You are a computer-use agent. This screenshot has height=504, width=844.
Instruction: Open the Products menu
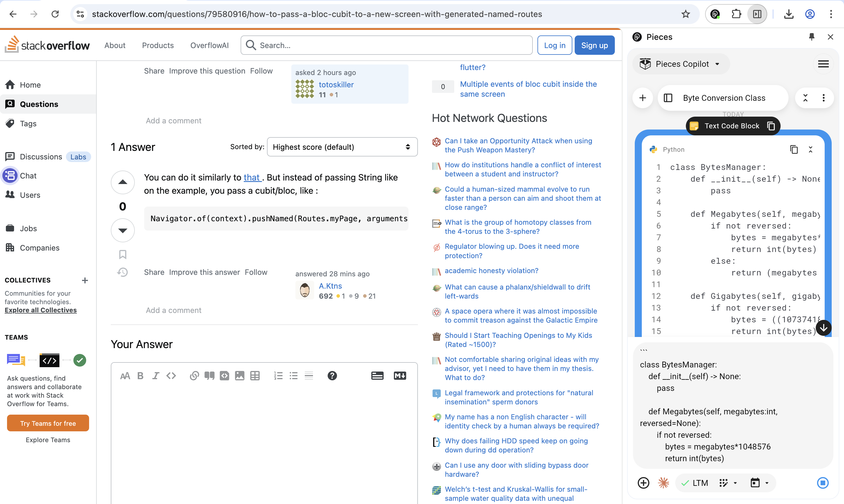[x=158, y=45]
